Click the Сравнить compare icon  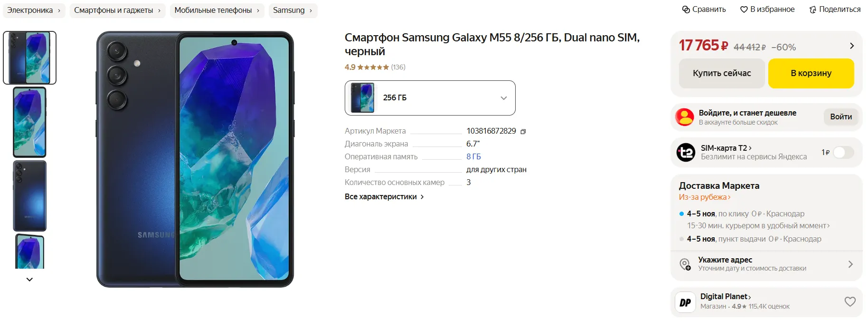[x=686, y=10]
